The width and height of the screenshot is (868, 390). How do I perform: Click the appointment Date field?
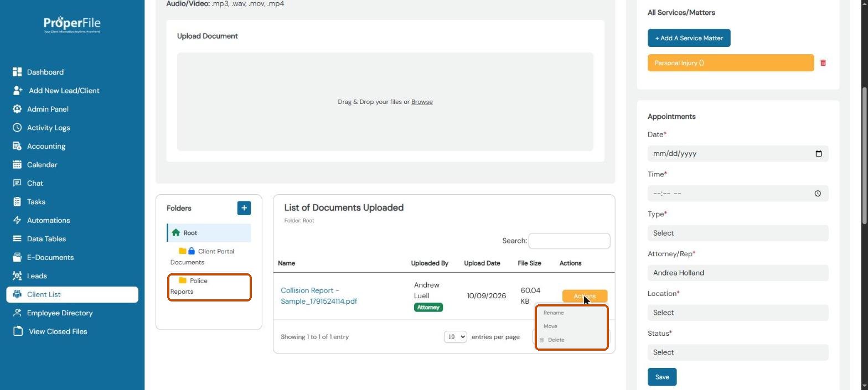coord(738,154)
